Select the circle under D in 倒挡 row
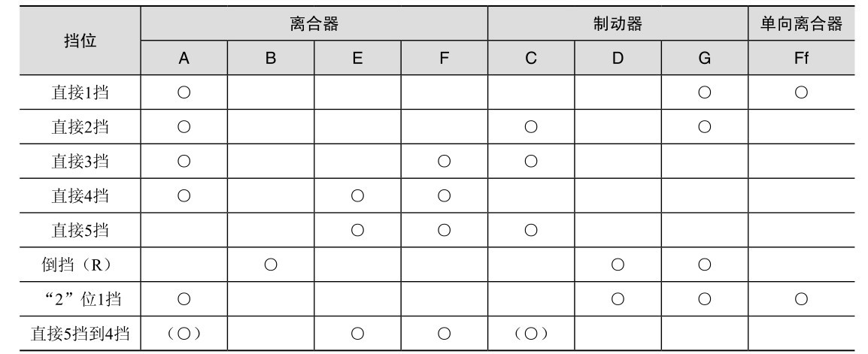Image resolution: width=868 pixels, height=354 pixels. (x=618, y=265)
